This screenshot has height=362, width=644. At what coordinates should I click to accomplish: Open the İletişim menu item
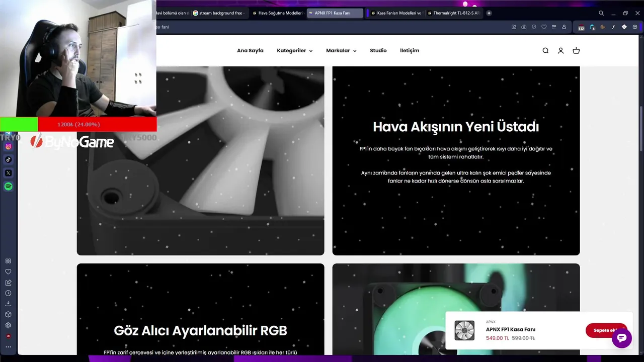coord(410,51)
